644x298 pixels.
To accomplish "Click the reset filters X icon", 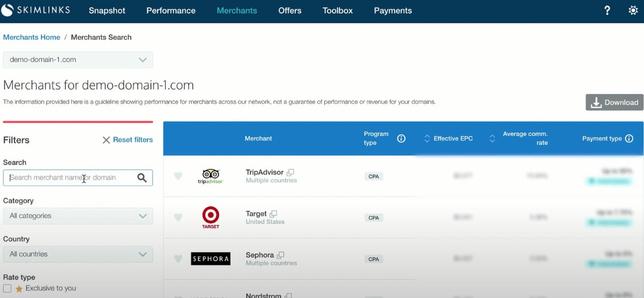I will pos(106,140).
